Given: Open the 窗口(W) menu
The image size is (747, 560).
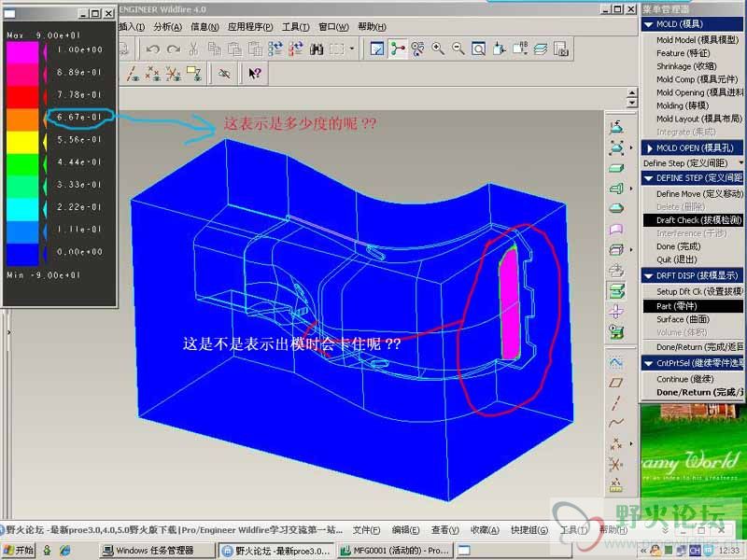Looking at the screenshot, I should pyautogui.click(x=333, y=27).
